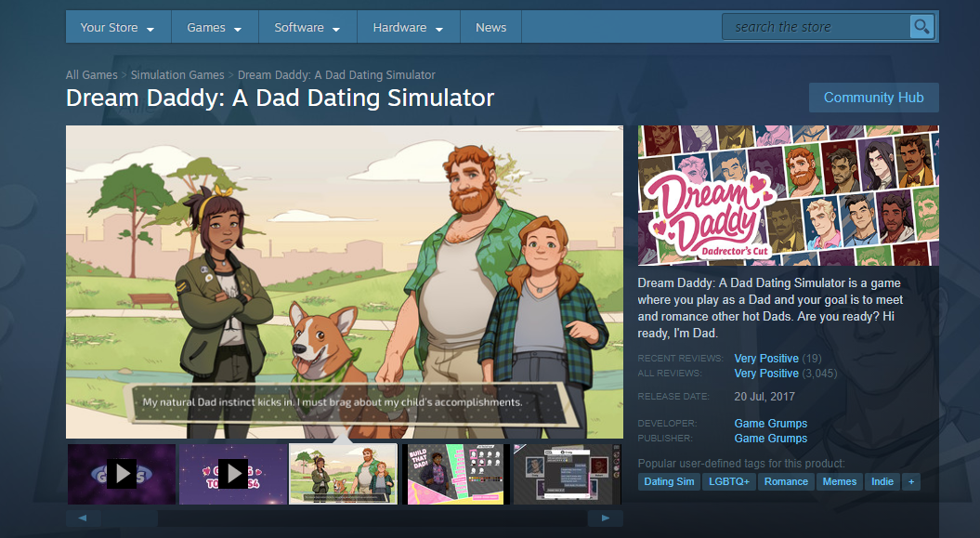Select the park scene screenshot thumbnail
Screen dimensions: 980x538
point(343,474)
